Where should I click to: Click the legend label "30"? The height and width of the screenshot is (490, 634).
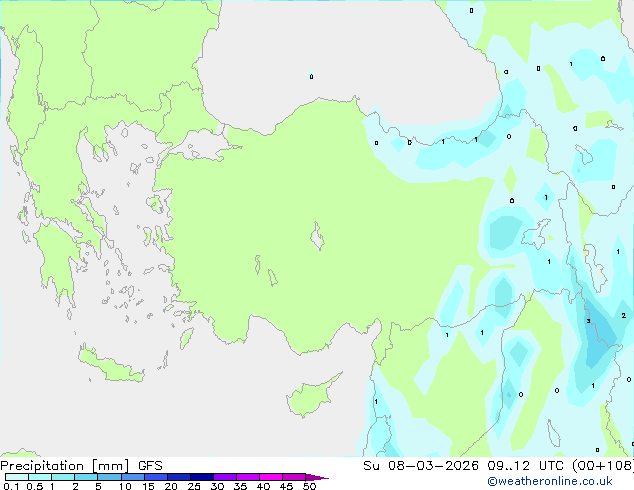[x=217, y=486]
